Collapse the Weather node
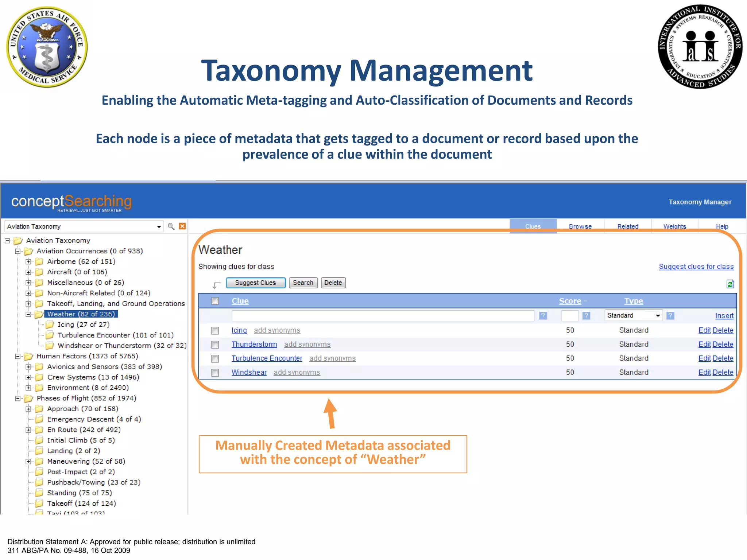This screenshot has width=747, height=560. point(28,314)
